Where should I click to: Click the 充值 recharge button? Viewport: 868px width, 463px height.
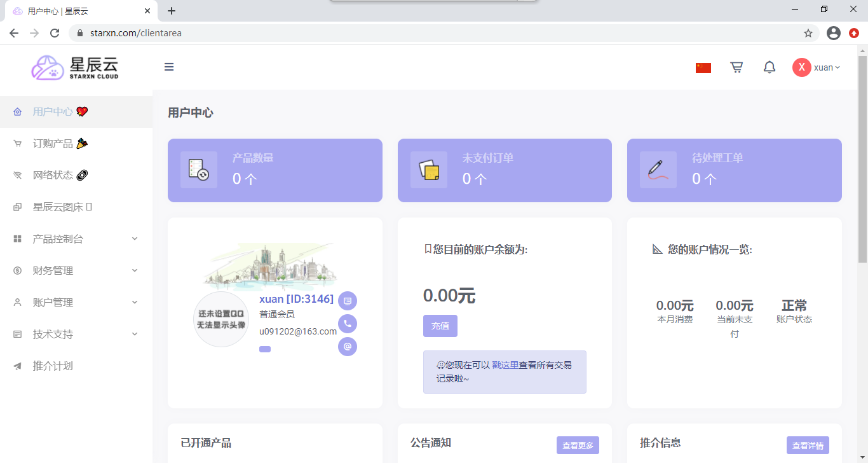440,326
